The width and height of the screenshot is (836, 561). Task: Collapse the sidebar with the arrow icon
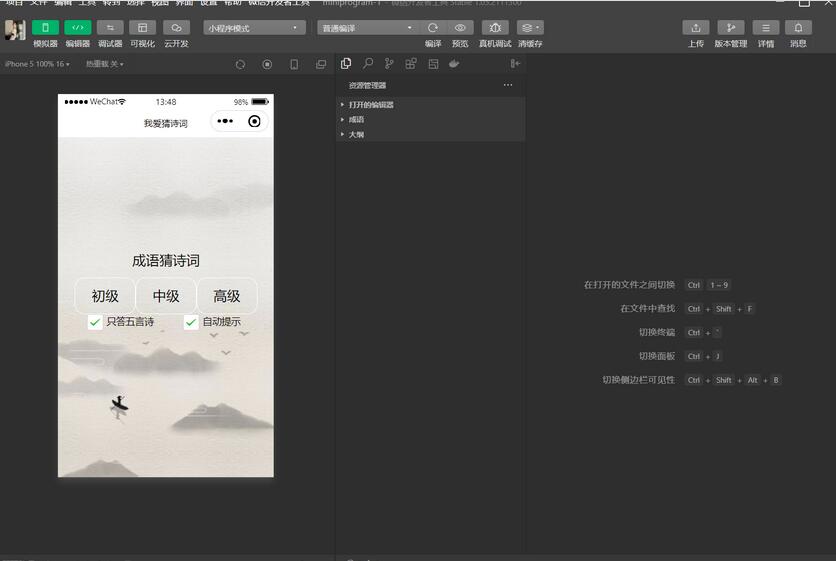point(515,63)
